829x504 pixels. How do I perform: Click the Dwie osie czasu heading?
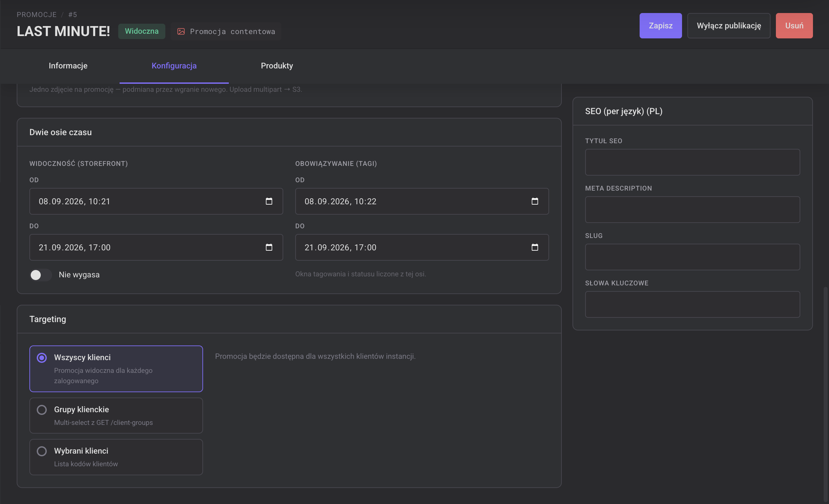pos(60,132)
